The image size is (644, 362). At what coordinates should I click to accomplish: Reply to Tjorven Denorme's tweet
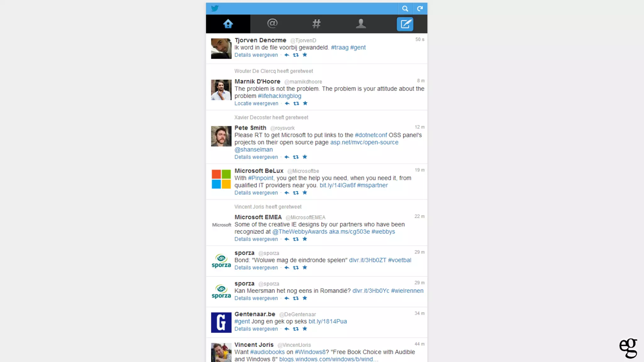[286, 55]
